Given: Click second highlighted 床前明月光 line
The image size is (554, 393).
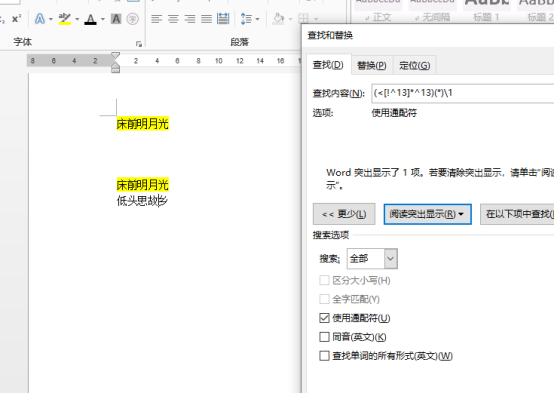Looking at the screenshot, I should click(x=143, y=184).
